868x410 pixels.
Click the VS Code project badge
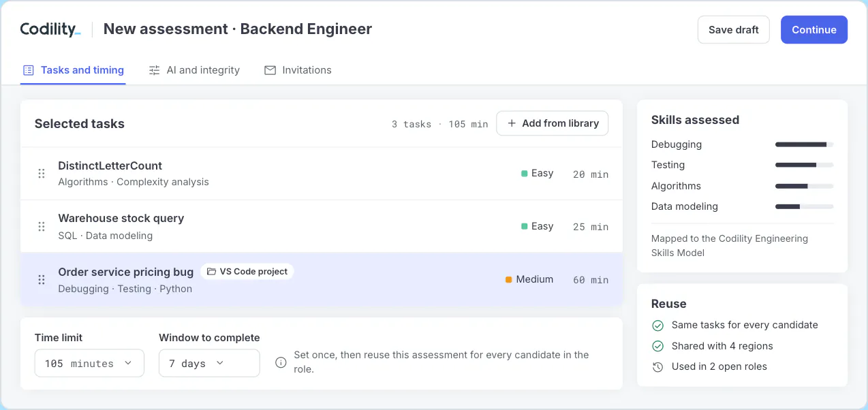(x=247, y=272)
